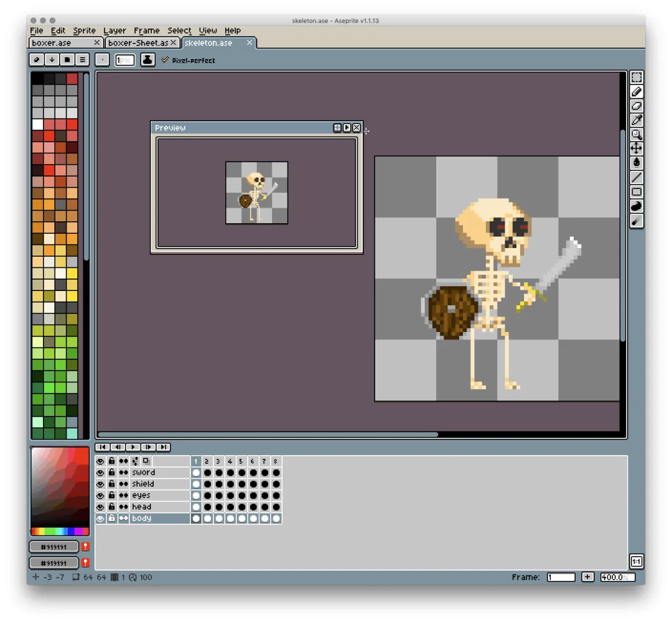Pick the white swatch in the palette
The height and width of the screenshot is (623, 672).
pyautogui.click(x=38, y=124)
